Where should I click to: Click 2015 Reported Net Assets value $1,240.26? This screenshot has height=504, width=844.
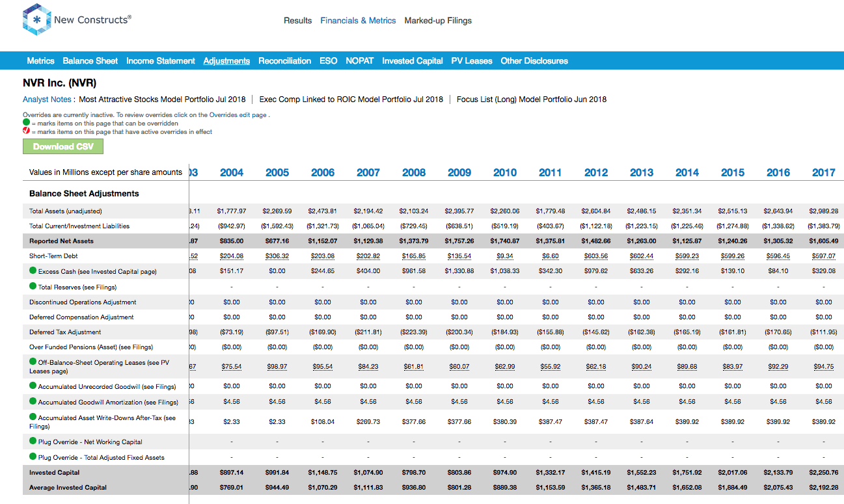(x=733, y=241)
